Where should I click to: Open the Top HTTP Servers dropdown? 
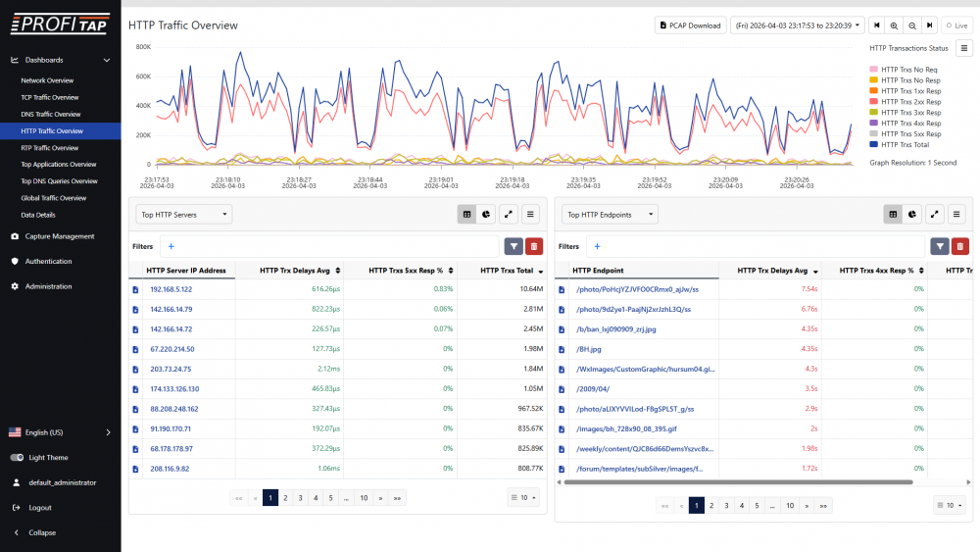coord(184,214)
